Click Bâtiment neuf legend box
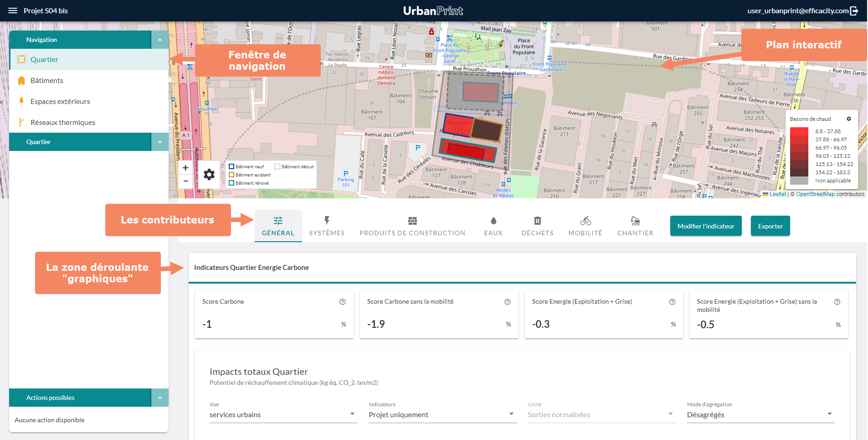The height and width of the screenshot is (440, 868). pyautogui.click(x=231, y=166)
